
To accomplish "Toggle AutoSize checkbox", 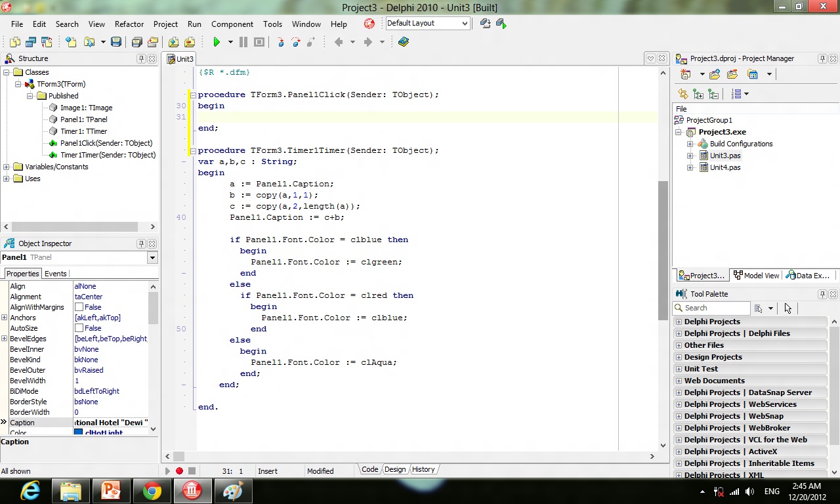I will point(79,328).
